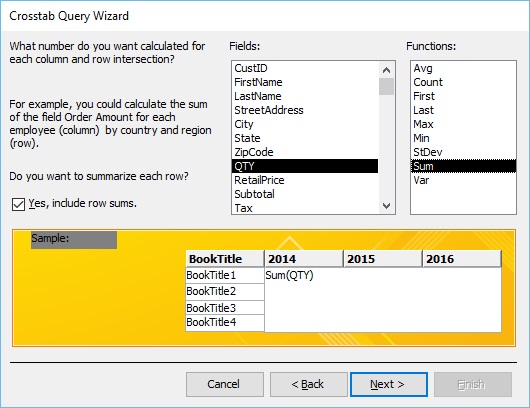Viewport: 530px width, 408px height.
Task: Choose the Count function
Action: [463, 82]
